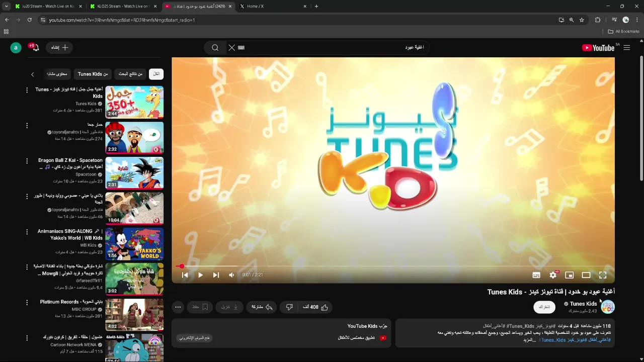The width and height of the screenshot is (644, 362).
Task: Click the Animaniacs SING-ALONG video title
Action: [70, 235]
